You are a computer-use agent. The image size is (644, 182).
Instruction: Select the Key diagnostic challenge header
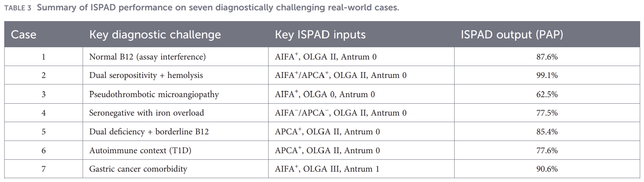click(155, 35)
